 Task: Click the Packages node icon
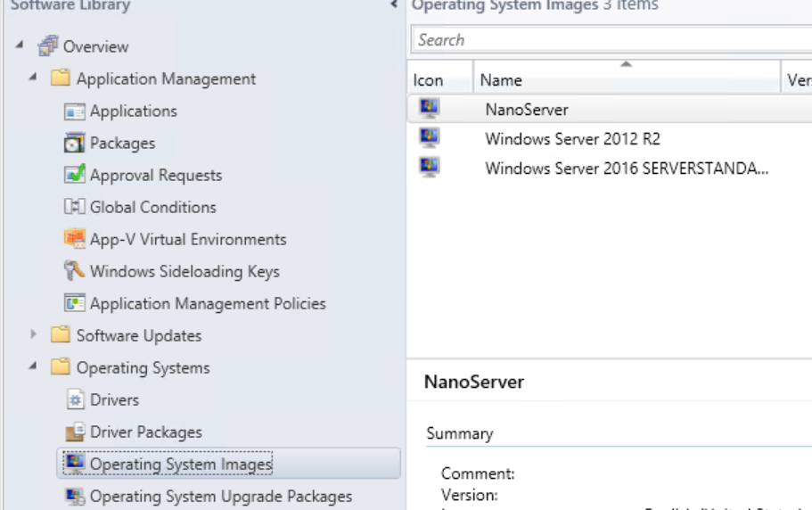(74, 143)
